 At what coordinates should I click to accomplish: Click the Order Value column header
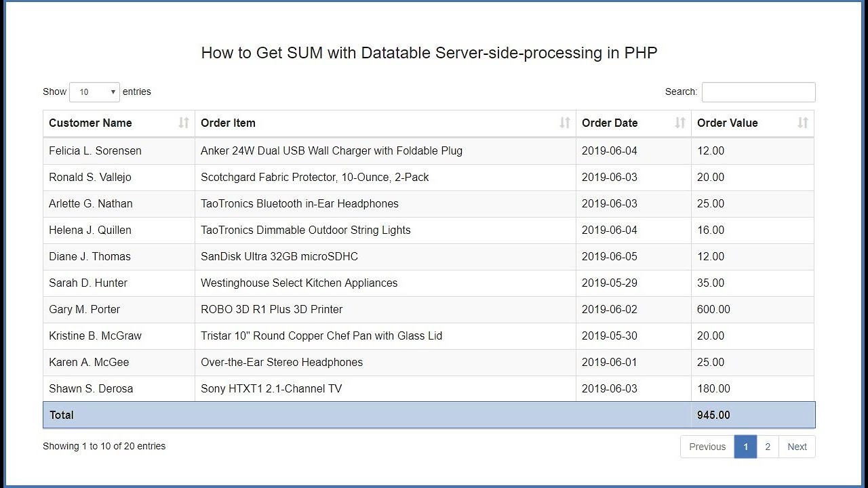click(753, 123)
